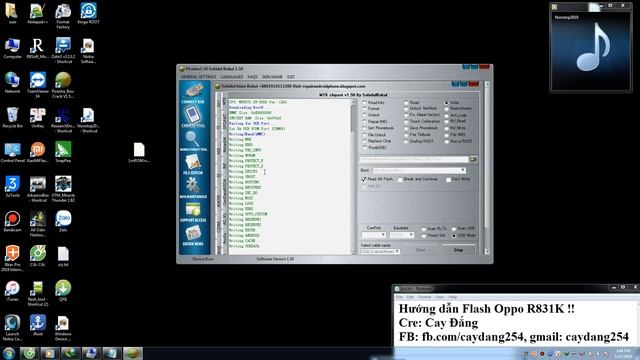Select the Unlock radio option

tap(371, 115)
